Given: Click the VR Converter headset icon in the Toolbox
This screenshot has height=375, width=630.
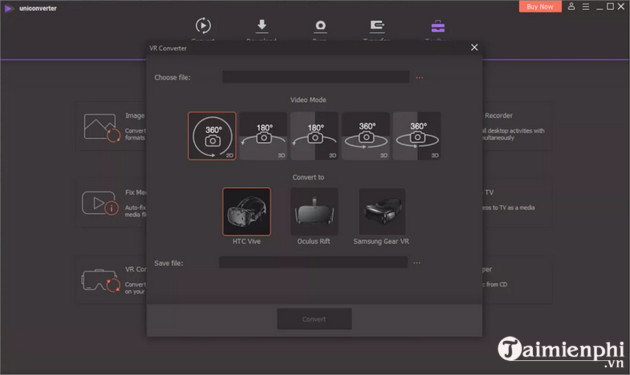Looking at the screenshot, I should 100,280.
